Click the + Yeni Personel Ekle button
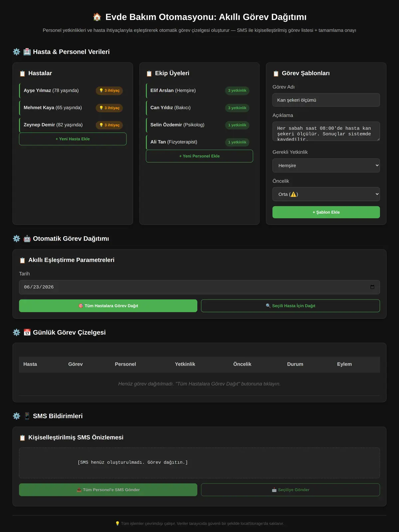Image resolution: width=399 pixels, height=532 pixels. pyautogui.click(x=199, y=156)
